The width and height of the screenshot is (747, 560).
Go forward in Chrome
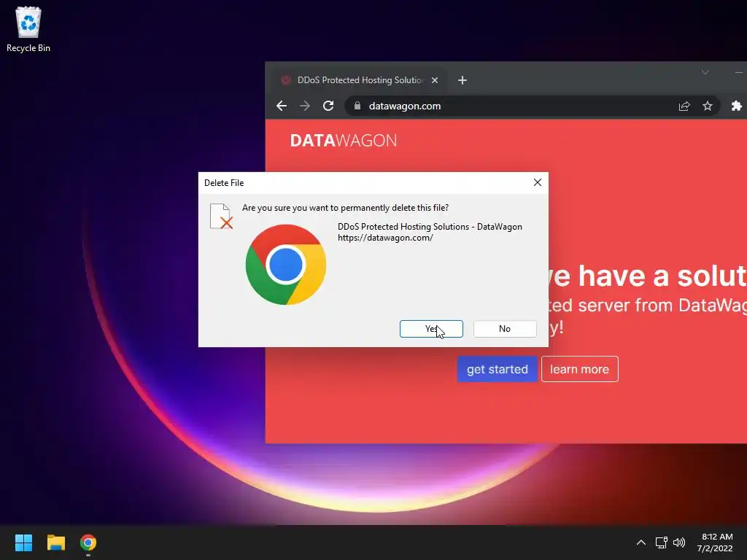pos(305,106)
